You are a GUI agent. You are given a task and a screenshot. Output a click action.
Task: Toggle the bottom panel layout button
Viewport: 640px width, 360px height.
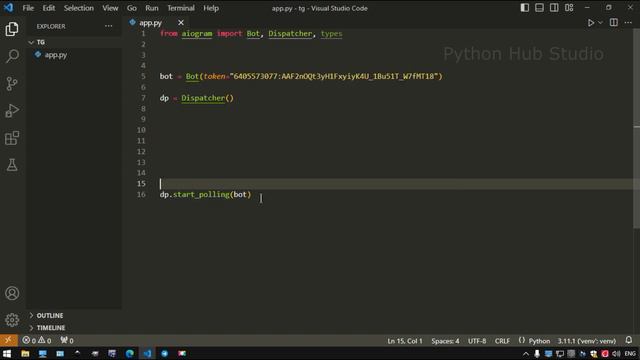coord(539,8)
